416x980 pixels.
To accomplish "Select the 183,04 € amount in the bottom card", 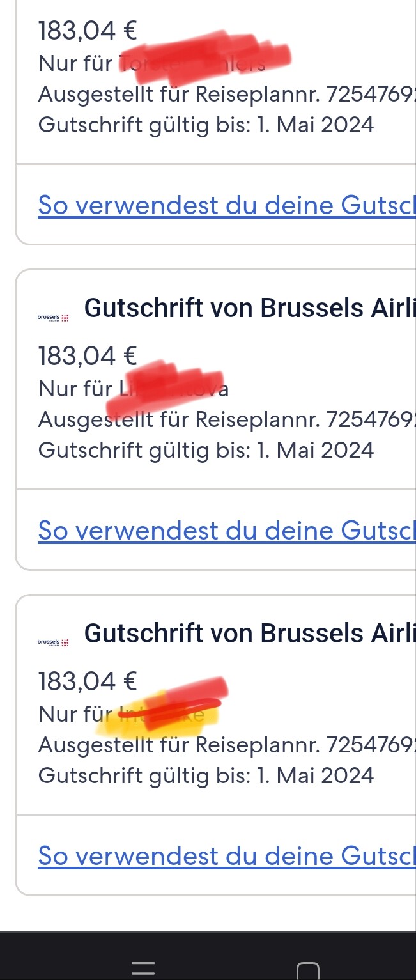I will coord(88,681).
